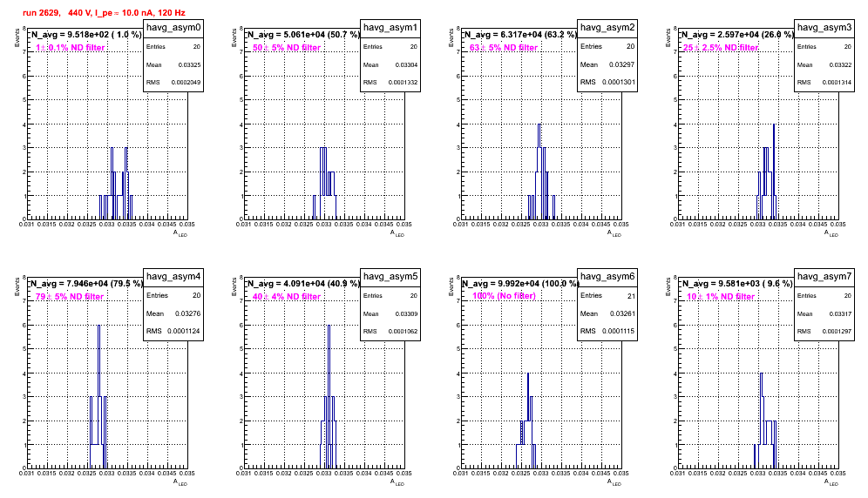The height and width of the screenshot is (498, 868).
Task: Click Entries 20 in havg_asym0 stats
Action: [173, 46]
